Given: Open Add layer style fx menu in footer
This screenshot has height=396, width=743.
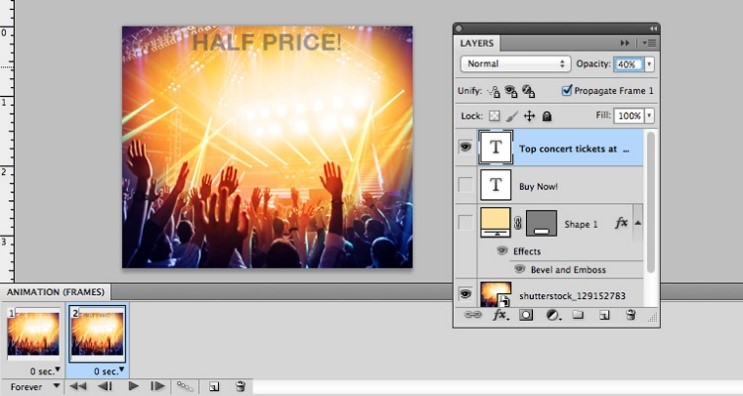Looking at the screenshot, I should pyautogui.click(x=500, y=315).
